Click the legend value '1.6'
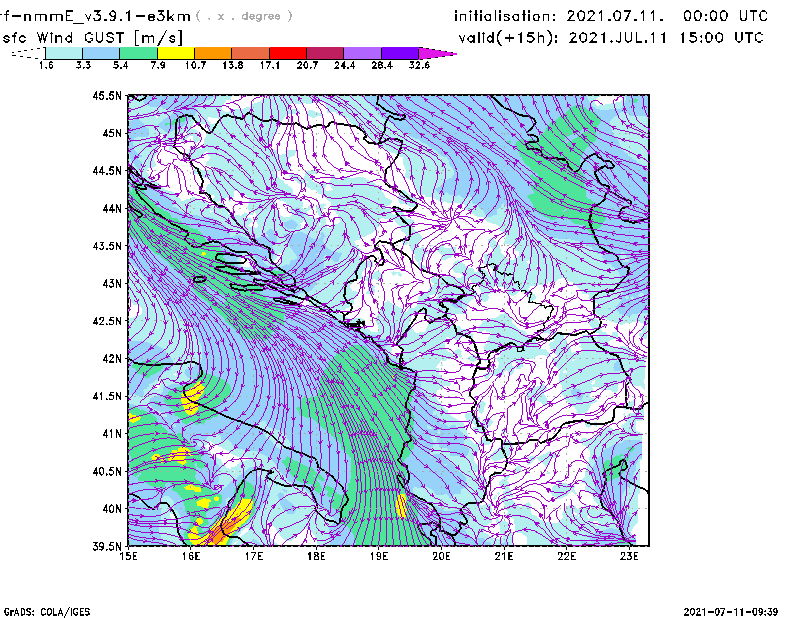Viewport: 800px width, 618px height. [x=46, y=65]
